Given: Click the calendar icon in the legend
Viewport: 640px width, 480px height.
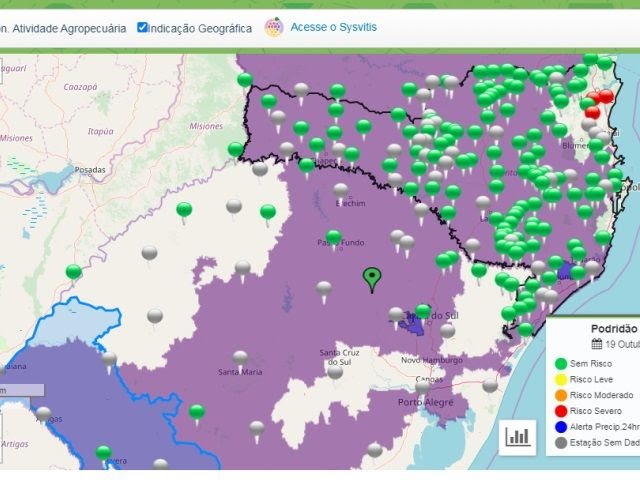Looking at the screenshot, I should [596, 344].
